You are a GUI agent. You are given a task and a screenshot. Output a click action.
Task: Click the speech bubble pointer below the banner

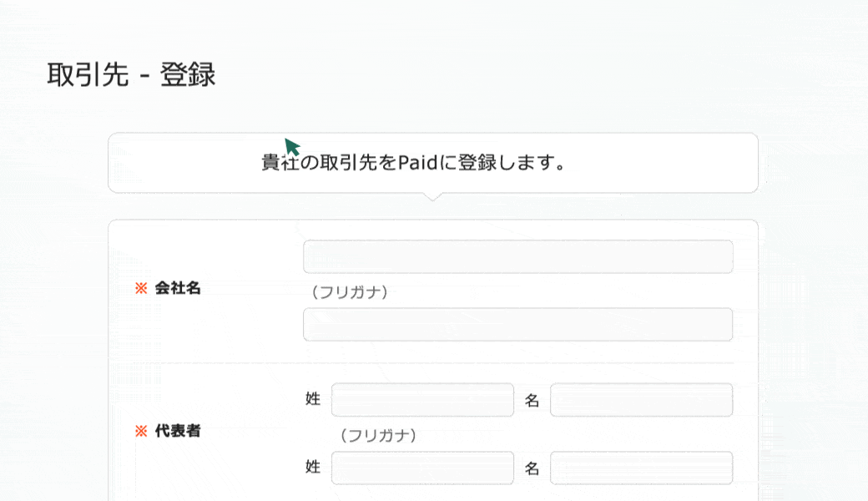(432, 197)
